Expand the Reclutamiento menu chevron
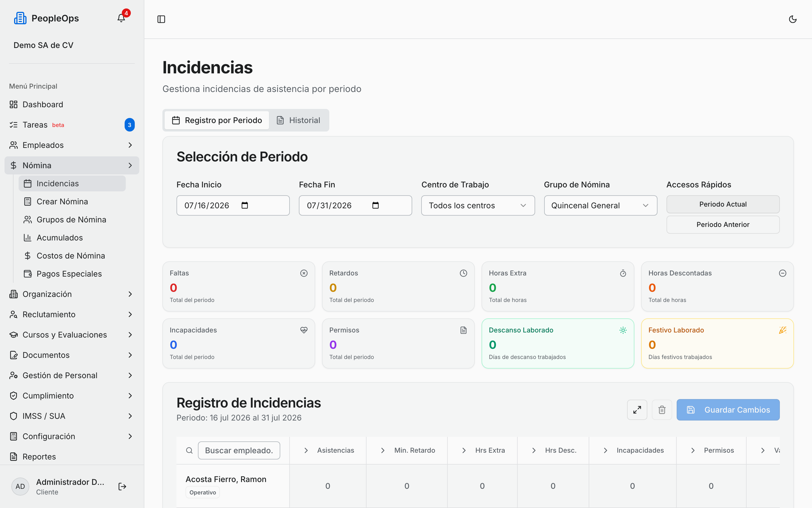Screen dimensions: 812x508 point(130,314)
